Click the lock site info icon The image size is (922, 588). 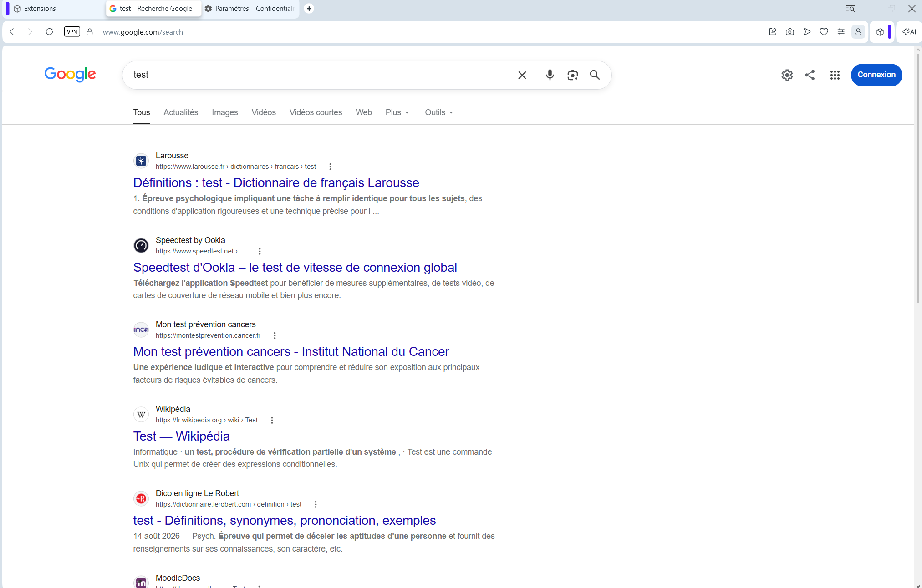pyautogui.click(x=90, y=32)
